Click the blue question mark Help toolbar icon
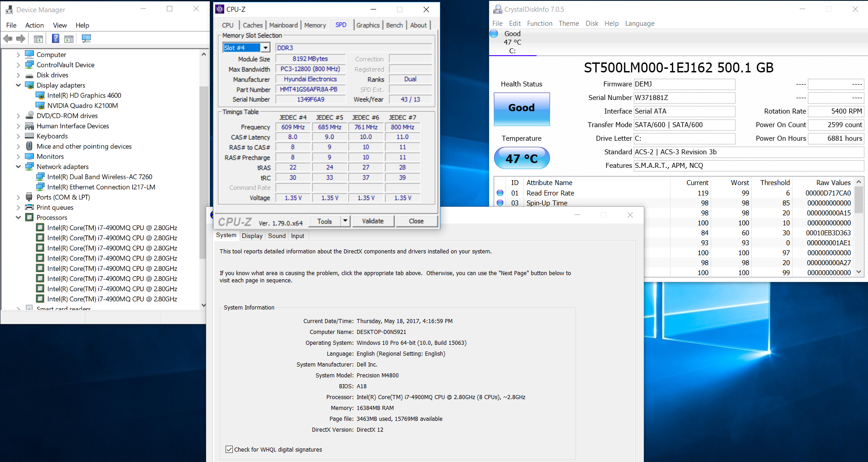This screenshot has height=462, width=868. pyautogui.click(x=56, y=39)
